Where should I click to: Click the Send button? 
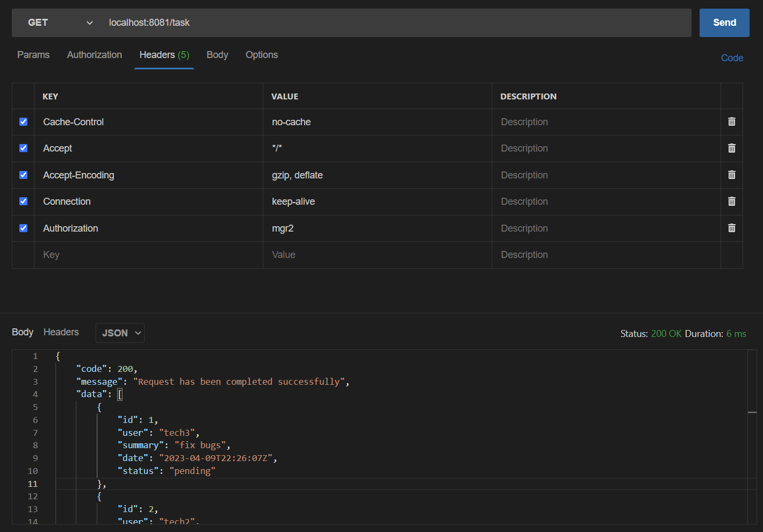(724, 23)
